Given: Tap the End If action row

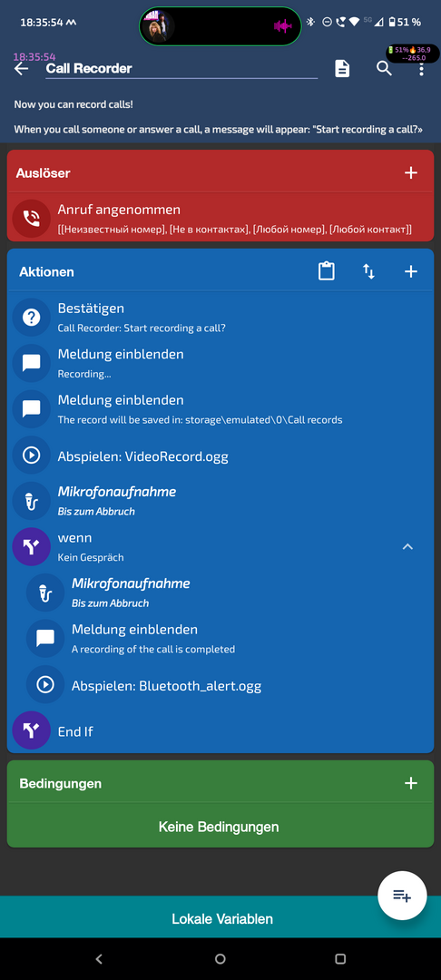Looking at the screenshot, I should (220, 731).
